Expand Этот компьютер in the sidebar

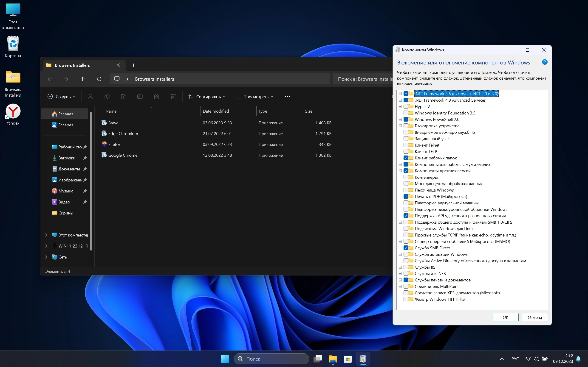point(46,235)
